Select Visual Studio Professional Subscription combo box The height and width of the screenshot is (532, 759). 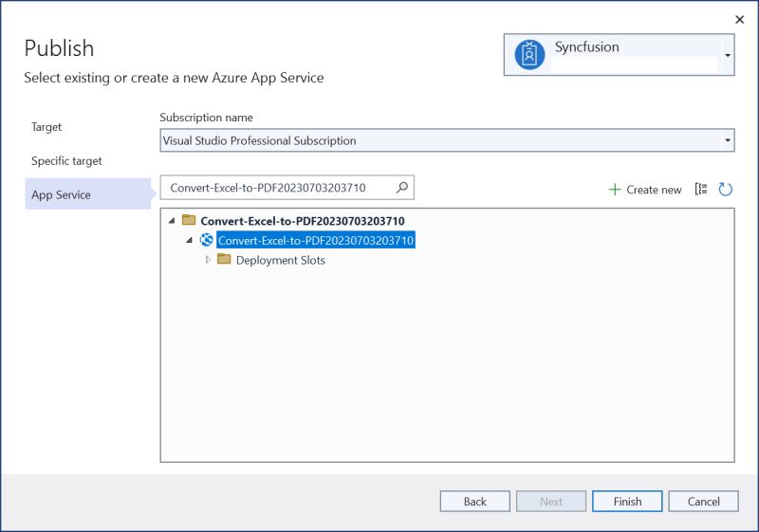tap(447, 140)
